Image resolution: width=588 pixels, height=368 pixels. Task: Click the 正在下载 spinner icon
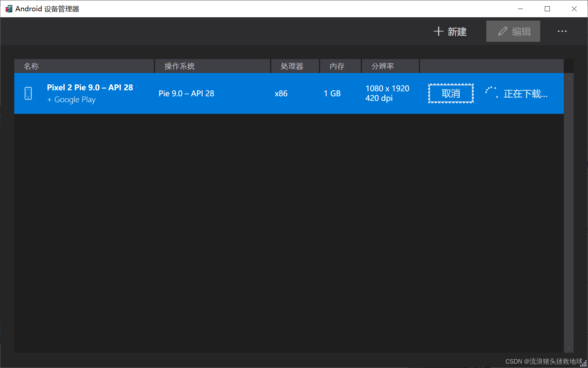491,92
